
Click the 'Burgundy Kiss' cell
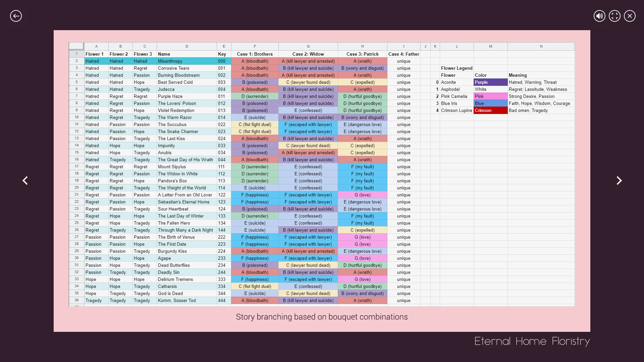coord(186,251)
